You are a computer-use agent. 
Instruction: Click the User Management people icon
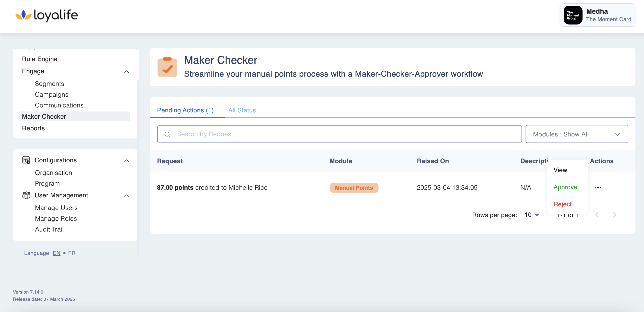click(x=26, y=195)
